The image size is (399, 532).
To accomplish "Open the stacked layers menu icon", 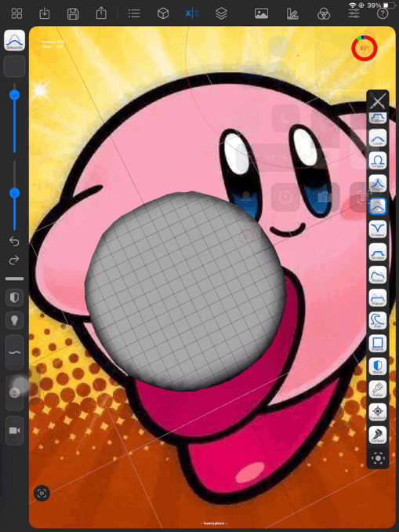I will coord(221,13).
